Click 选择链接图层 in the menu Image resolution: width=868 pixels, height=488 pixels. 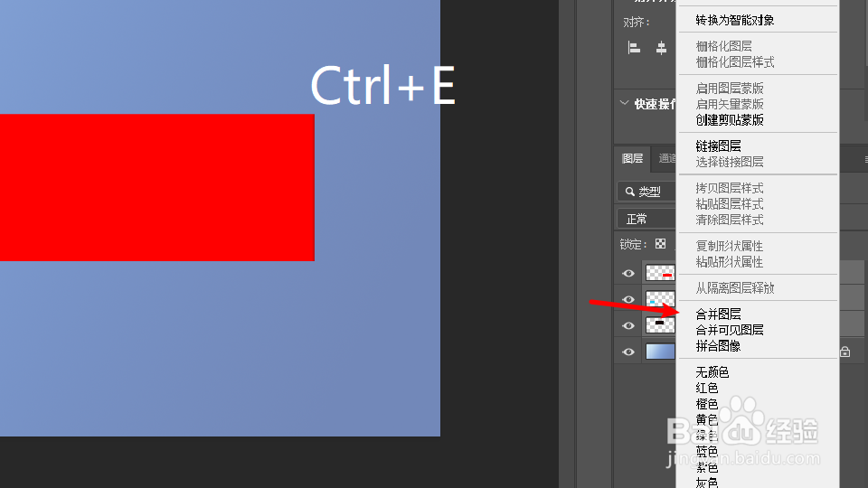tap(730, 162)
